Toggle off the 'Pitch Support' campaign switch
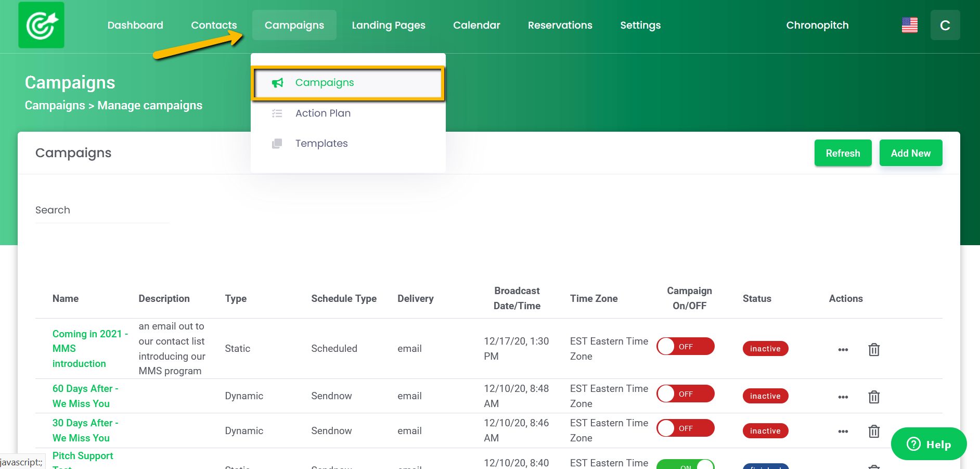Image resolution: width=980 pixels, height=469 pixels. 686,465
